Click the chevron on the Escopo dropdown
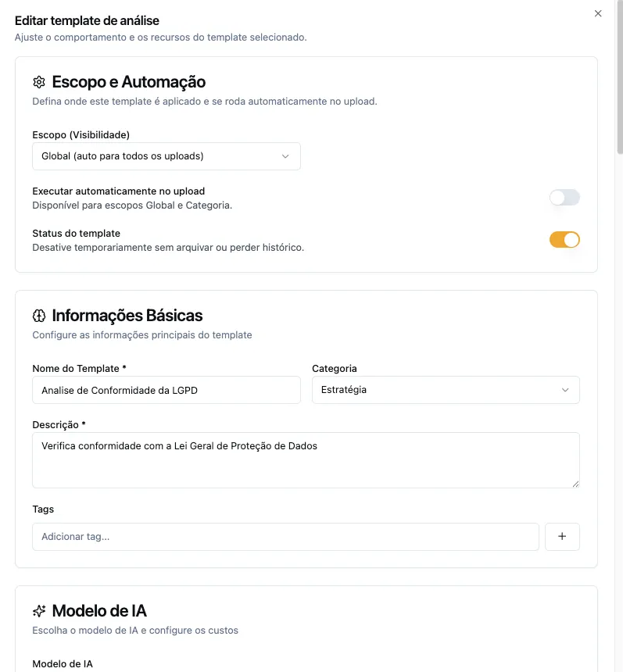This screenshot has height=672, width=623. [x=287, y=156]
